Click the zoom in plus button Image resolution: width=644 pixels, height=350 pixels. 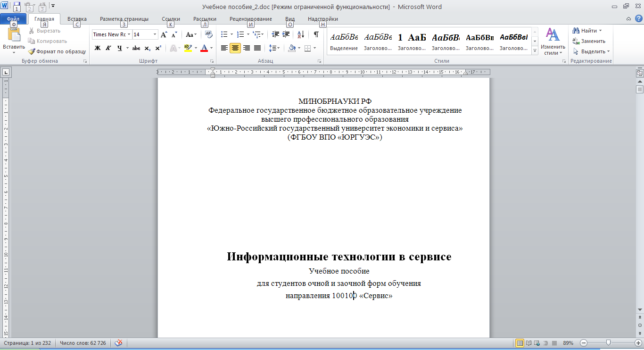coord(638,343)
